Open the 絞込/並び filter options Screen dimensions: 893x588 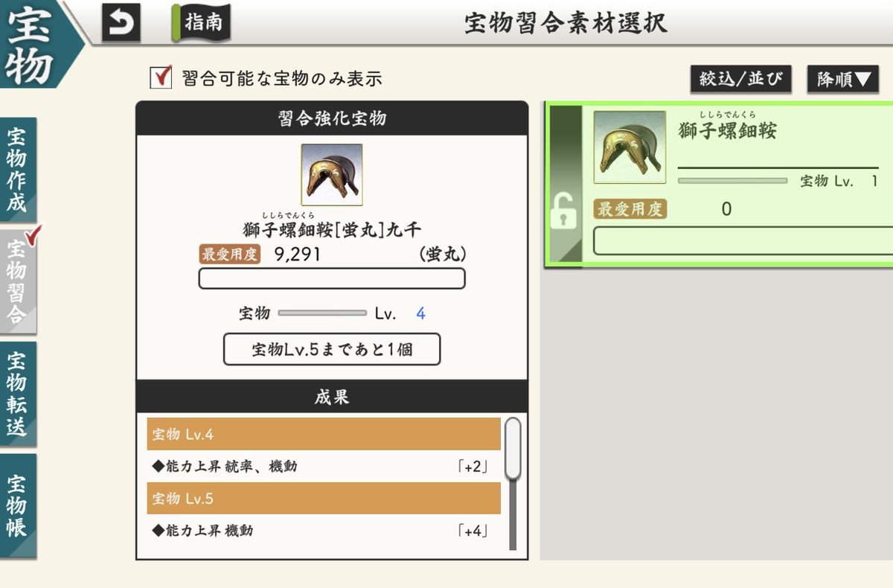[x=740, y=79]
